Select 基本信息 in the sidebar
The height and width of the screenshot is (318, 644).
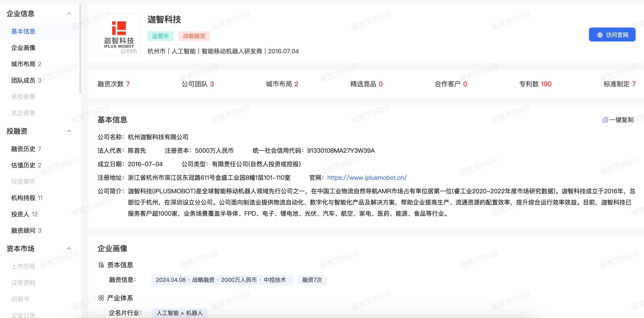[x=23, y=31]
